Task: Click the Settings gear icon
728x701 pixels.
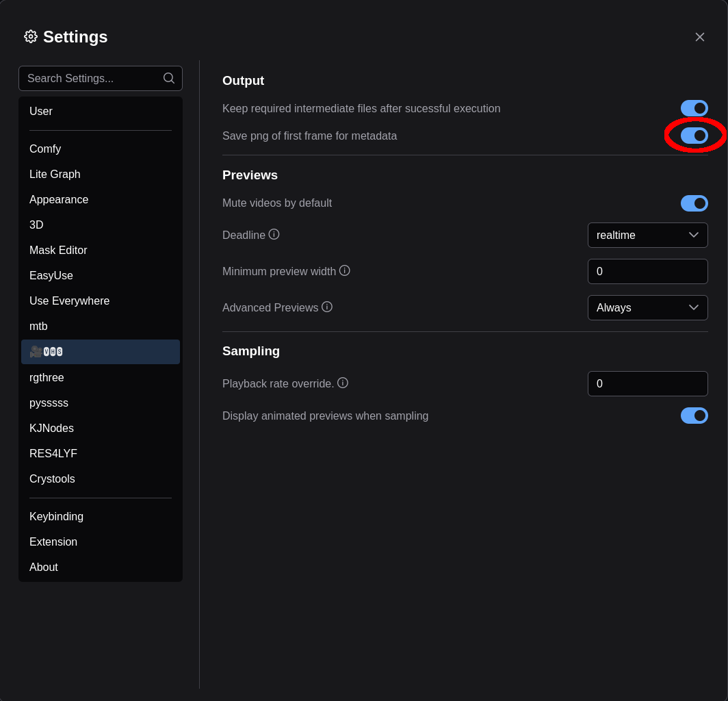Action: 31,36
